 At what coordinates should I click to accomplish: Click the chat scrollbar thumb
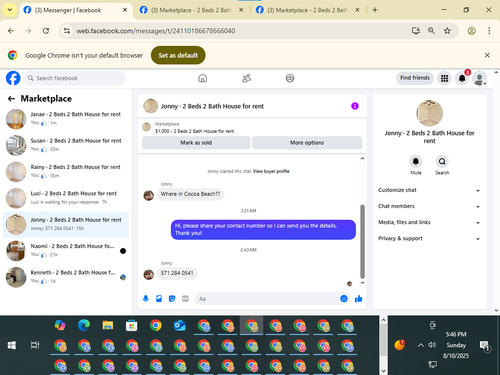point(362,242)
